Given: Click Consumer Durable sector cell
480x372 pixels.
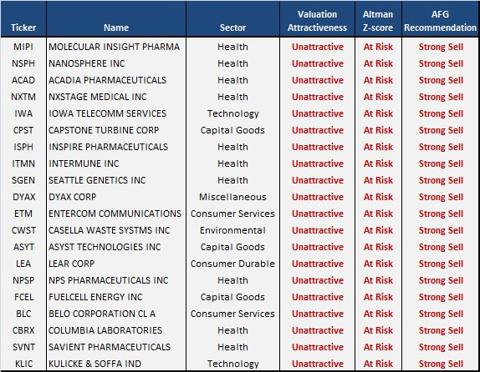Looking at the screenshot, I should pos(233,263).
